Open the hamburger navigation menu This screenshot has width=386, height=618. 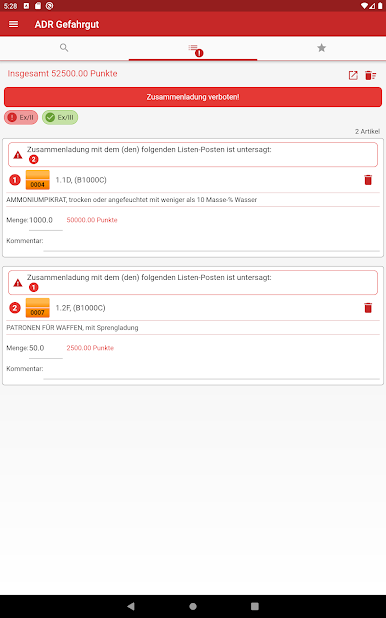13,24
